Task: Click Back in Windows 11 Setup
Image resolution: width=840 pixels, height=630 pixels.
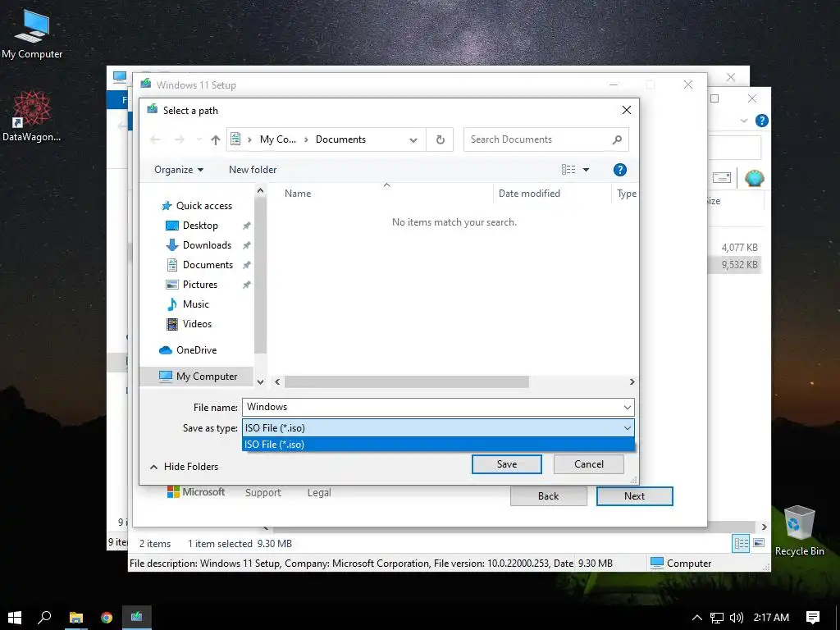Action: pos(549,496)
